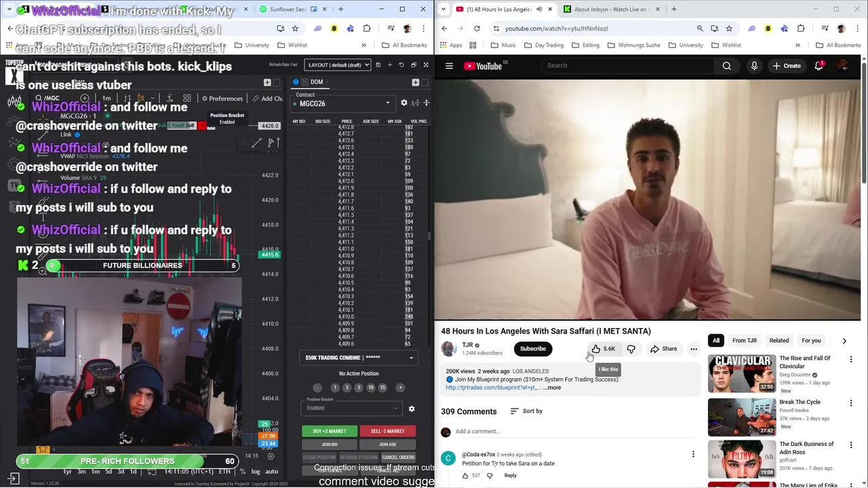Screen dimensions: 868x488
Task: Reload the YouTube page
Action: click(477, 28)
